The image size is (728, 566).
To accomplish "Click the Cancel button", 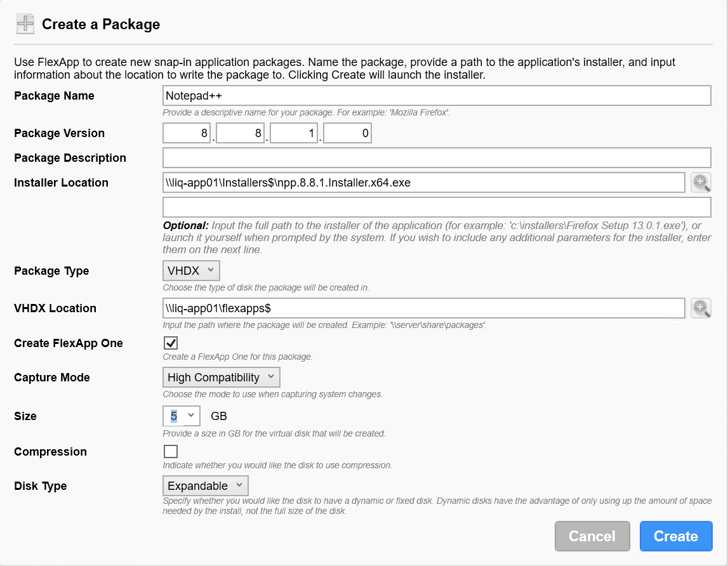I will [x=592, y=536].
